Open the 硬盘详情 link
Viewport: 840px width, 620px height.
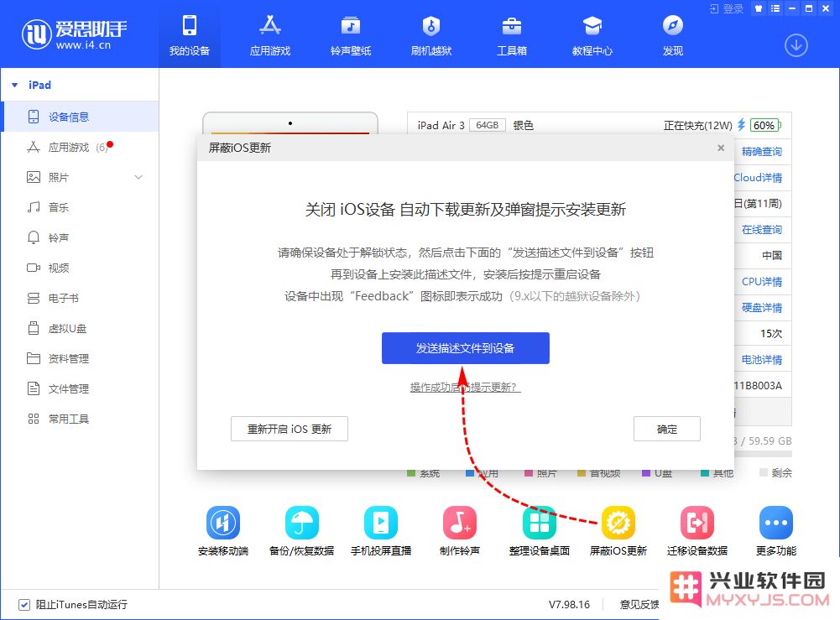[762, 308]
